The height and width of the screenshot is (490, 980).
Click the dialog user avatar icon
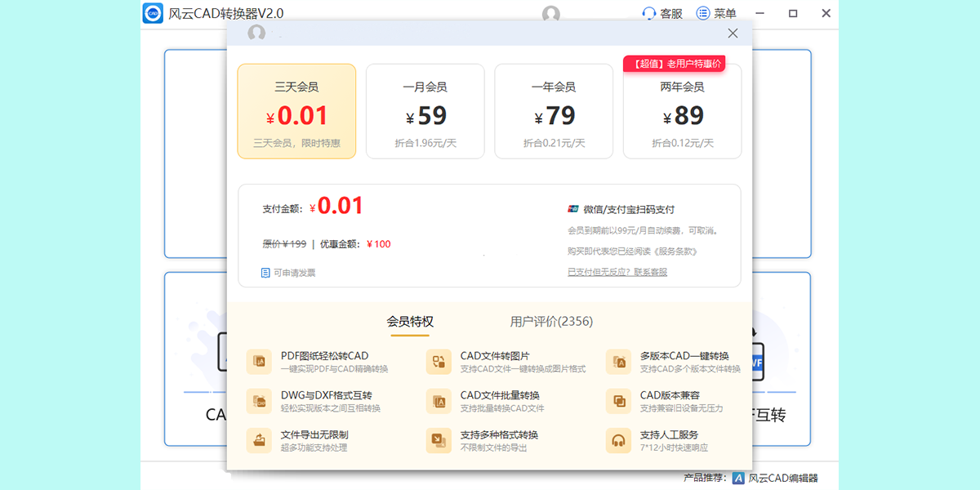tap(256, 33)
